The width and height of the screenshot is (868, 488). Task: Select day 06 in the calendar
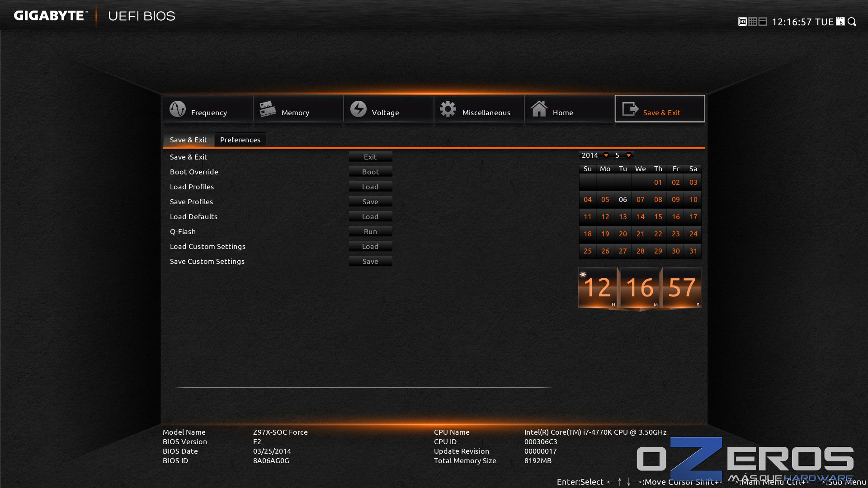coord(623,200)
